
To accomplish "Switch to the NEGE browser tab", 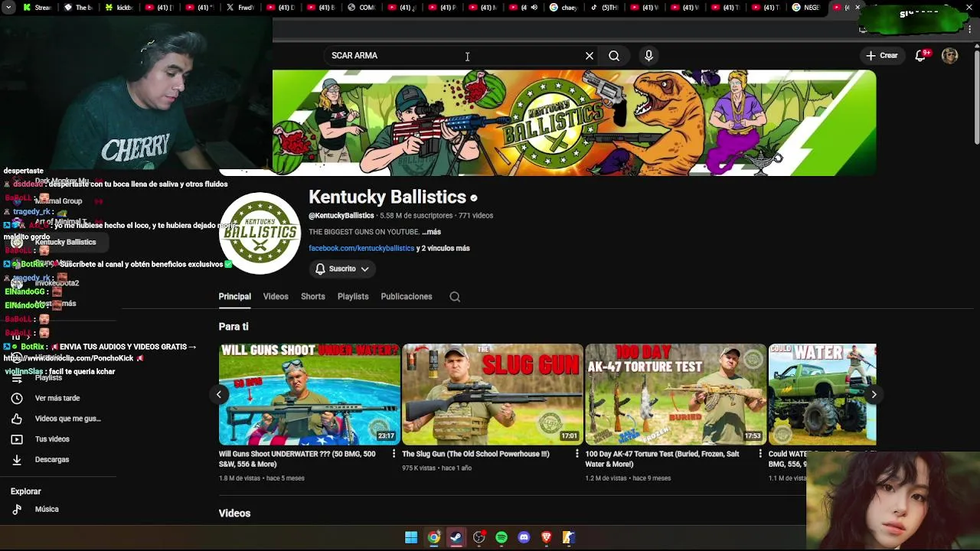I will tap(805, 8).
